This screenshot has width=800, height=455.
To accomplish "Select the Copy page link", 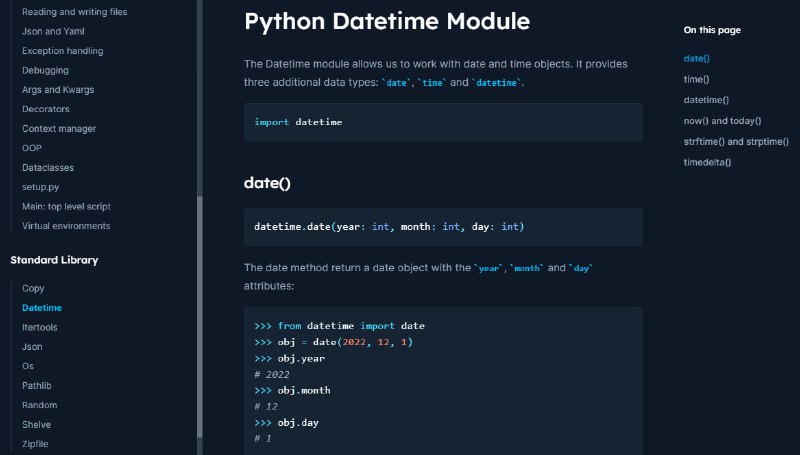I will [33, 288].
